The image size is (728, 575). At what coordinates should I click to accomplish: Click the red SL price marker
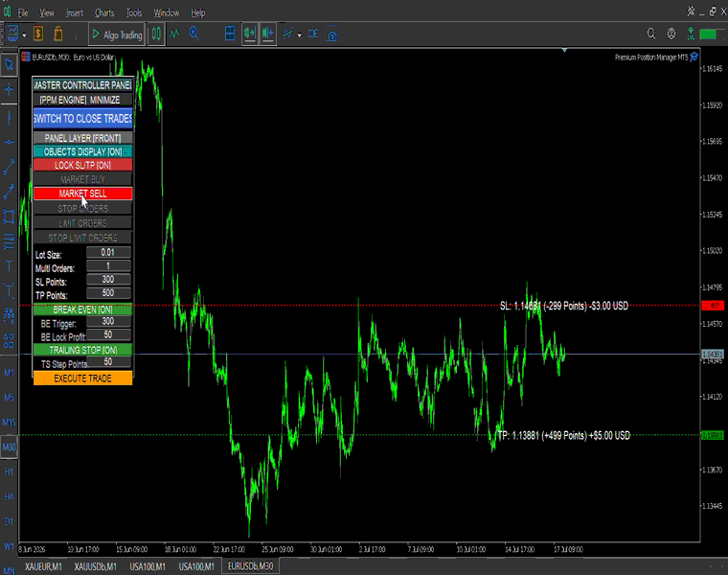click(713, 306)
